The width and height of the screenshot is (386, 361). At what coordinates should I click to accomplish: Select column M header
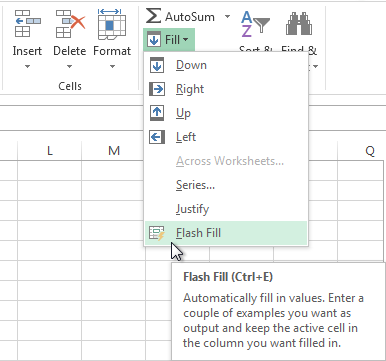coord(114,151)
